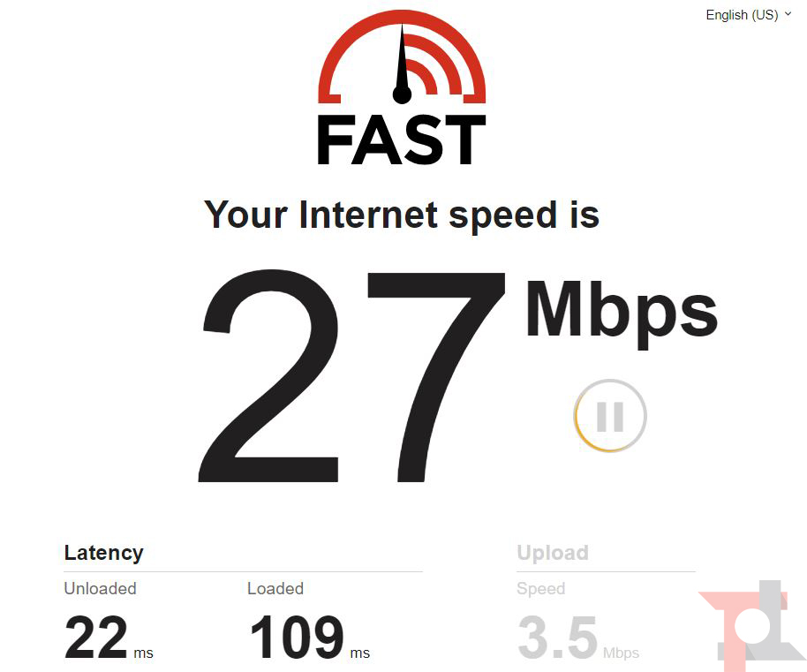The image size is (807, 672).
Task: Click the "Your Internet speed is" heading
Action: [402, 215]
